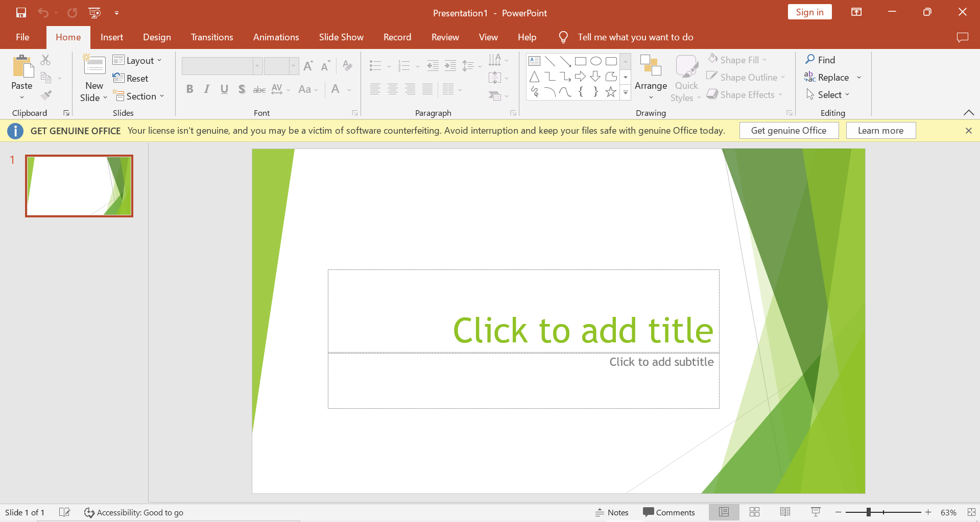Toggle the Comments pane
The height and width of the screenshot is (522, 980).
coord(669,512)
